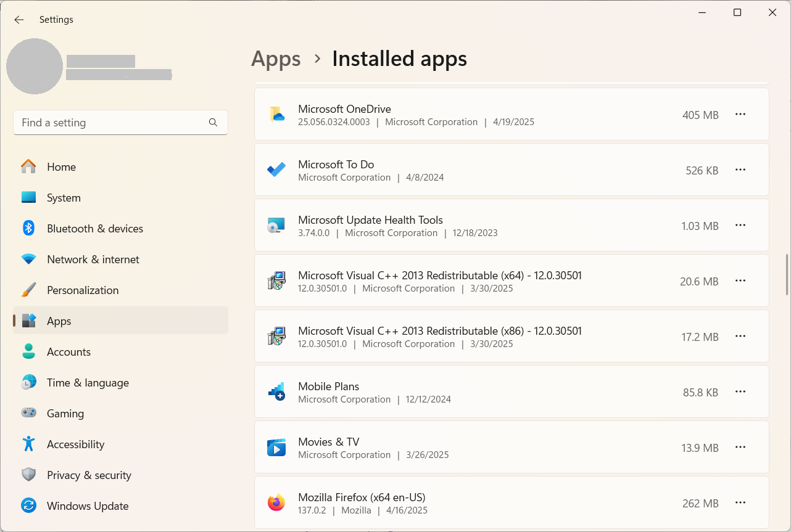
Task: Click the Find a setting search field
Action: [120, 123]
